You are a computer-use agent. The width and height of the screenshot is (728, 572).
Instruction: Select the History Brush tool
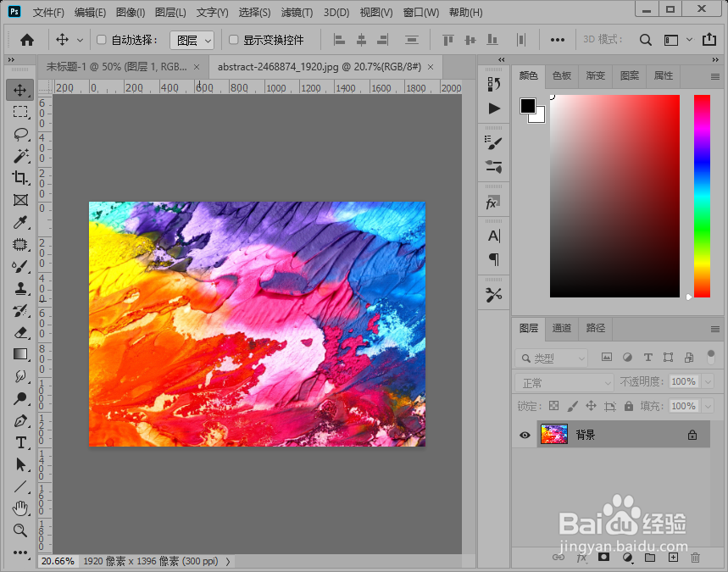[x=20, y=311]
